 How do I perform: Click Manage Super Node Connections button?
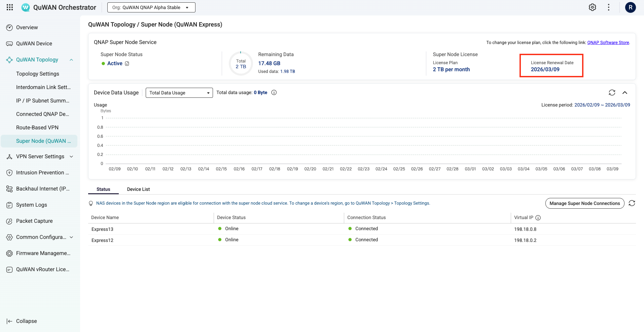[585, 203]
